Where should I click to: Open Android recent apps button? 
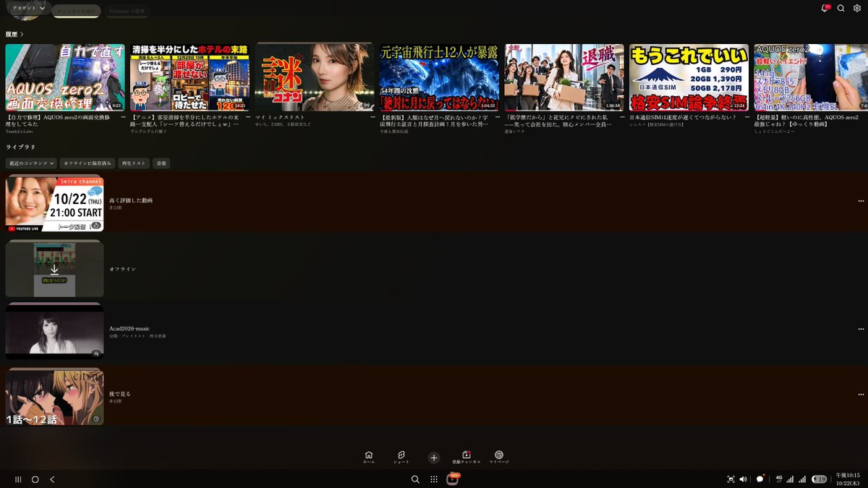click(18, 479)
